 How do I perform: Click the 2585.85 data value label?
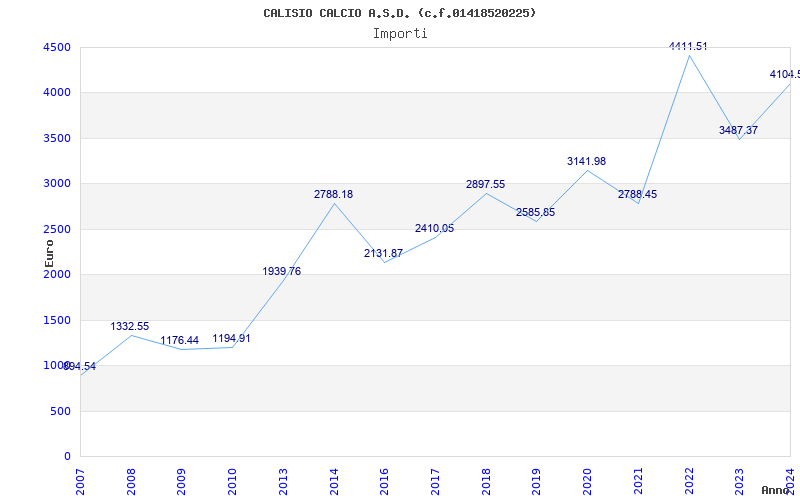(x=535, y=212)
